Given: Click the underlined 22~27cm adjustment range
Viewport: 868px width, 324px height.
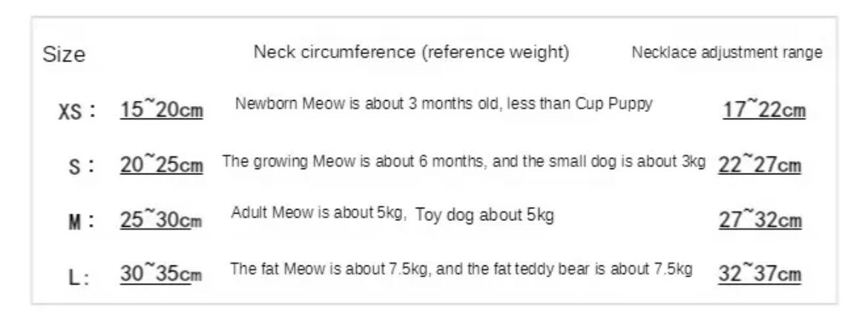Looking at the screenshot, I should [760, 165].
